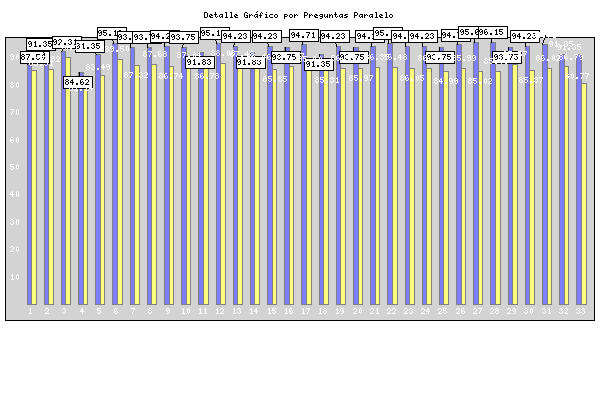Click the x-axis question number 4
Viewport: 600px width, 400px height.
[x=82, y=311]
